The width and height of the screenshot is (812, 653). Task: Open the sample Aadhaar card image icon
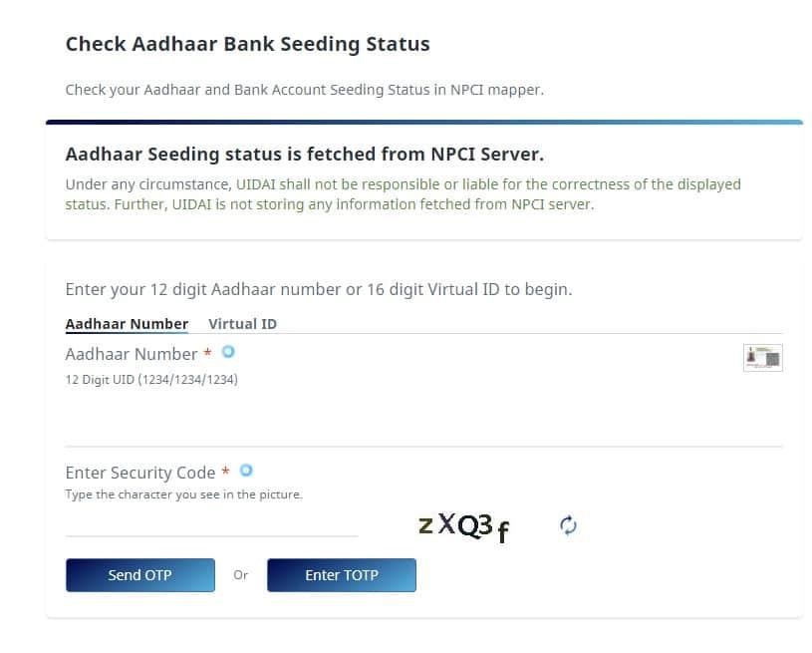point(763,358)
